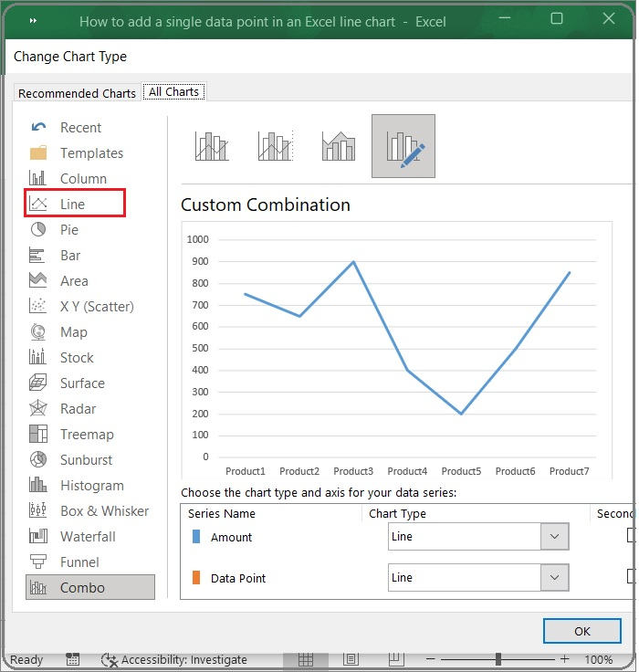Toggle Secondary Axis checkbox for Amount series
Screen dimensions: 639x672
pyautogui.click(x=632, y=535)
